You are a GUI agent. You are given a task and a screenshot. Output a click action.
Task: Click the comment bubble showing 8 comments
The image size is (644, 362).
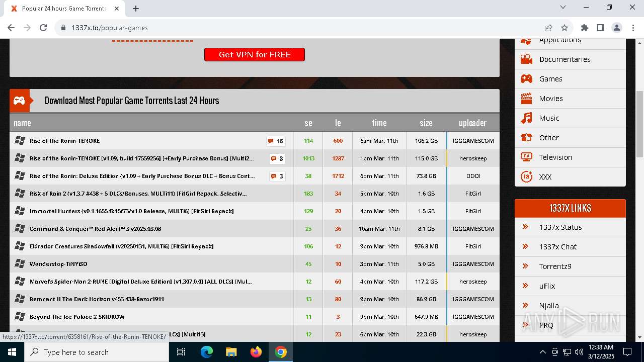(277, 158)
